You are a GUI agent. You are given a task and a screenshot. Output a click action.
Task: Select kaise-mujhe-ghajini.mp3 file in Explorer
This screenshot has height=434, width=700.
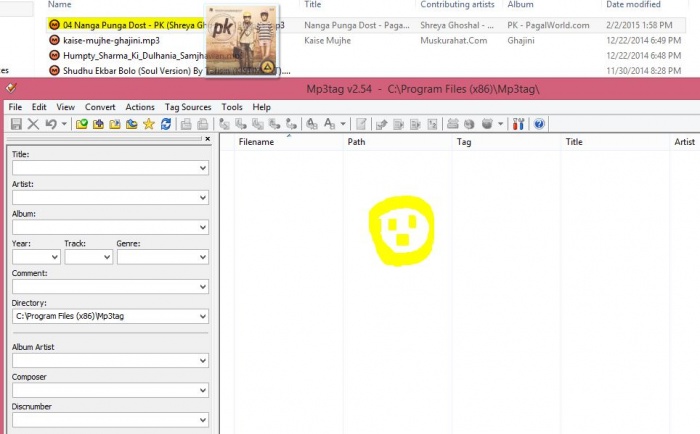tap(110, 40)
